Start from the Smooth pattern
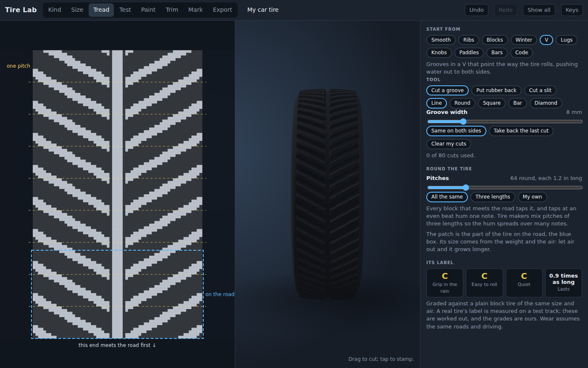 [441, 40]
